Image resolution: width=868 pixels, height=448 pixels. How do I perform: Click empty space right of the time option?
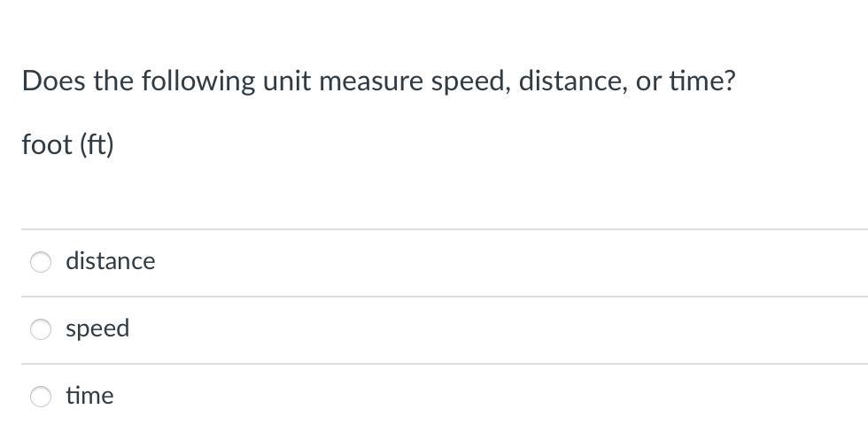(531, 397)
